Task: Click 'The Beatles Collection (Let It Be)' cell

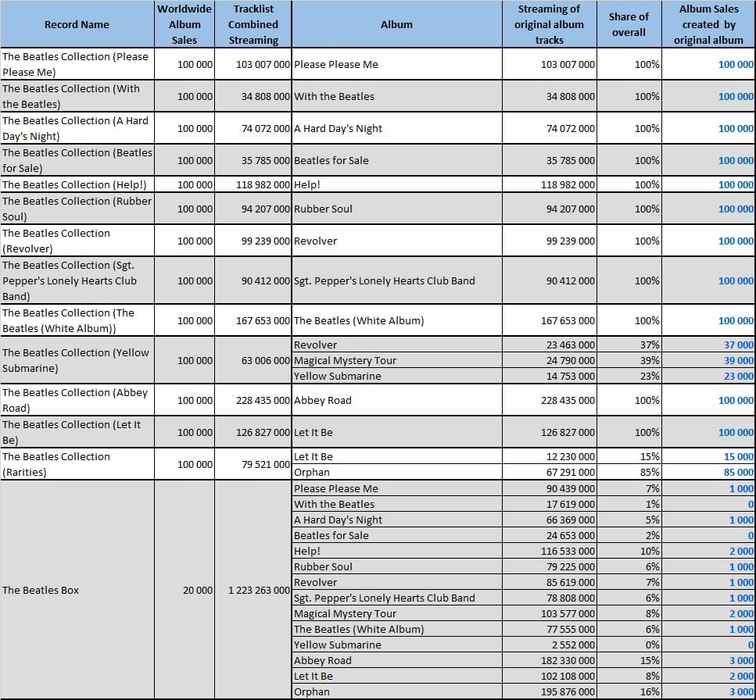Action: click(x=77, y=432)
